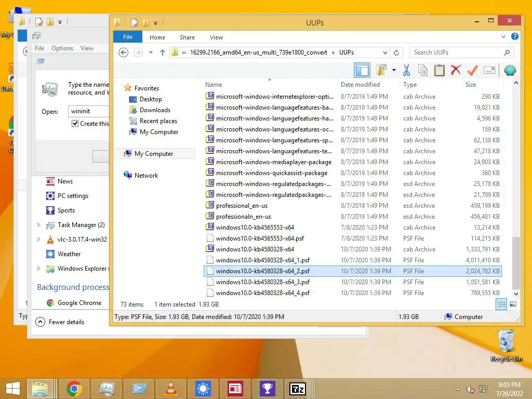The width and height of the screenshot is (532, 399).
Task: Select Desktop under Favorites
Action: [151, 99]
